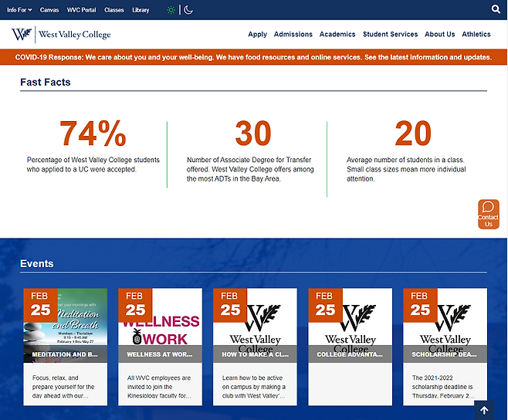
Task: Open the Admissions menu
Action: 293,34
